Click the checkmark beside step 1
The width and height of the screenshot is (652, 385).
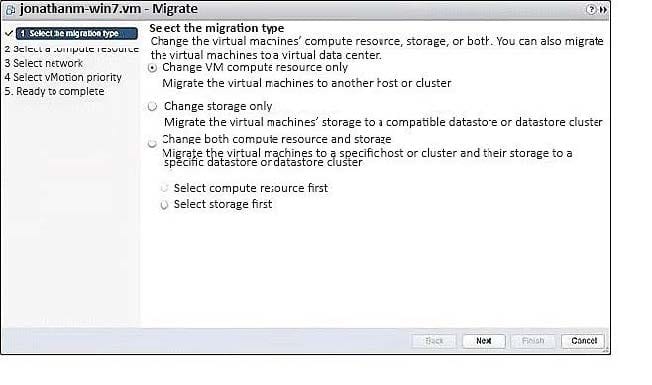[x=9, y=33]
